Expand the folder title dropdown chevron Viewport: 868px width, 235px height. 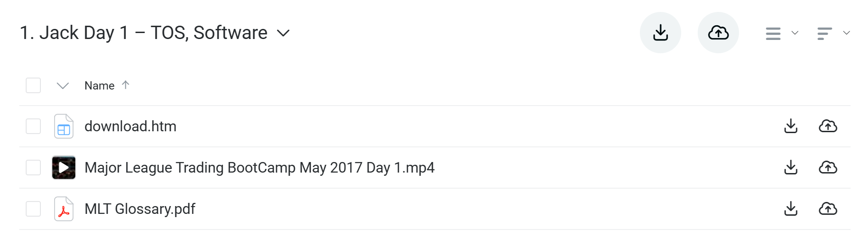(284, 33)
